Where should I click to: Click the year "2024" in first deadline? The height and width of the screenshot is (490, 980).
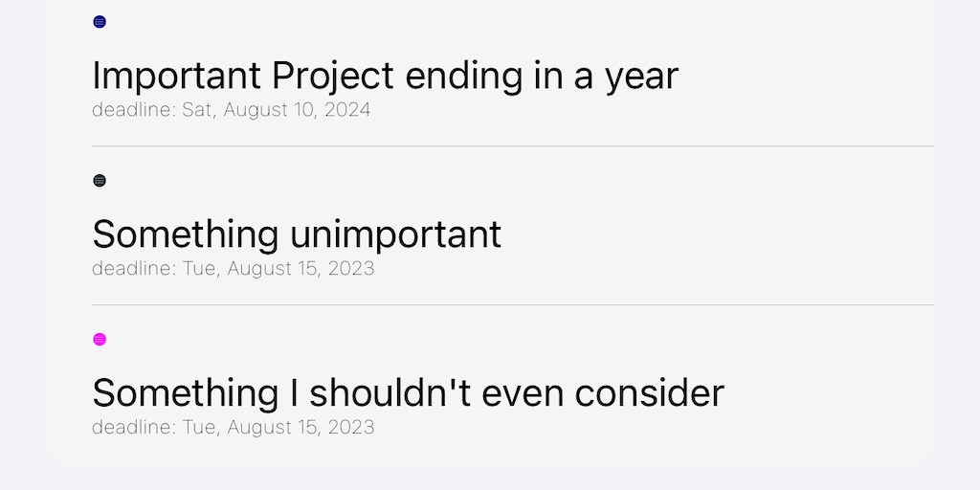pos(347,110)
